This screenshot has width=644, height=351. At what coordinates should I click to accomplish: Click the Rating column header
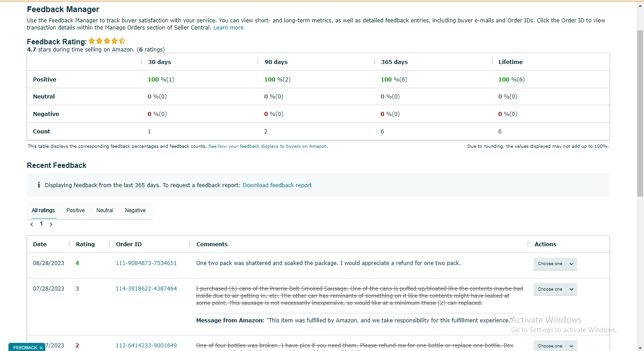[x=85, y=244]
